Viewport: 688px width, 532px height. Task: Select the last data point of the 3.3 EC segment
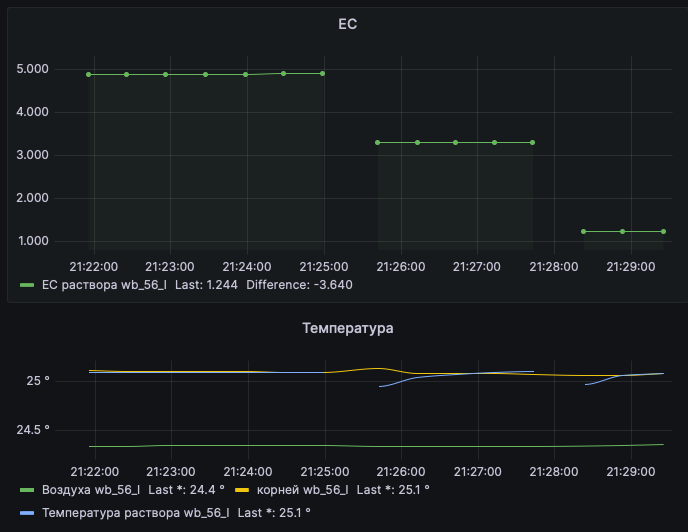pyautogui.click(x=532, y=142)
